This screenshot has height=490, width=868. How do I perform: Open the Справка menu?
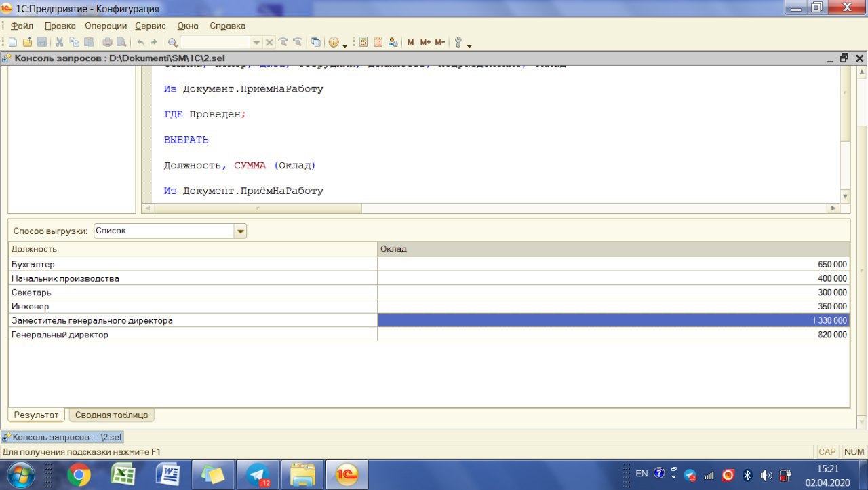(227, 26)
